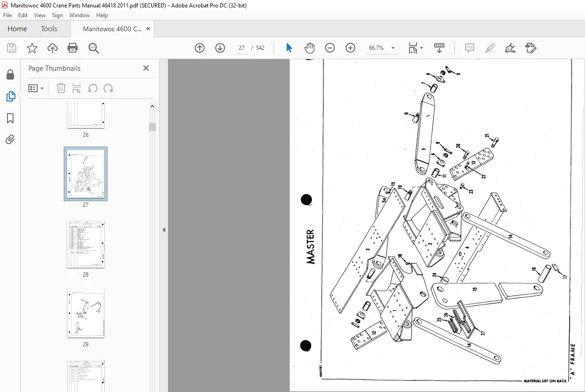Activate the Hand pan tool
The height and width of the screenshot is (392, 585).
(x=309, y=48)
